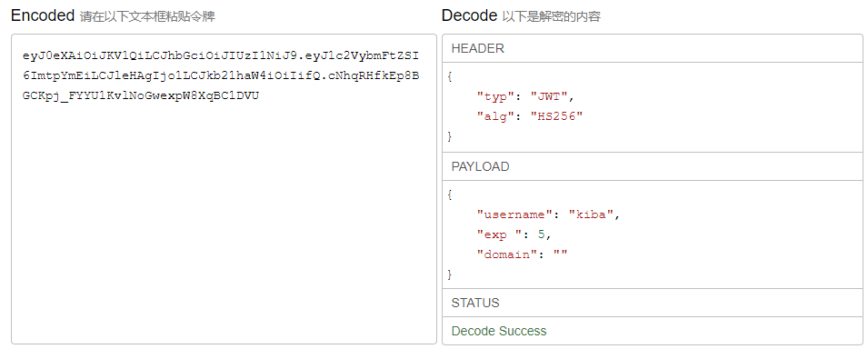Click the "domain" key in payload
The image size is (868, 349).
pyautogui.click(x=504, y=254)
